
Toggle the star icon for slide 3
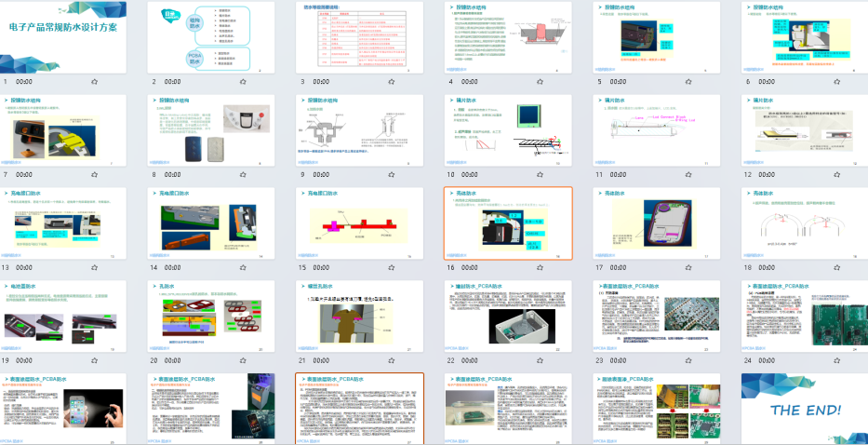point(392,82)
